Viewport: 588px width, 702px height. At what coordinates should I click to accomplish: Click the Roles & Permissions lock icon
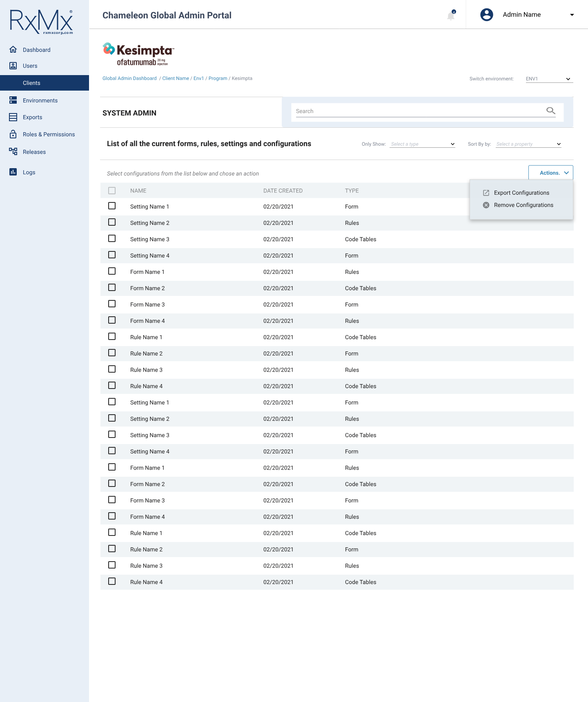[x=13, y=134]
